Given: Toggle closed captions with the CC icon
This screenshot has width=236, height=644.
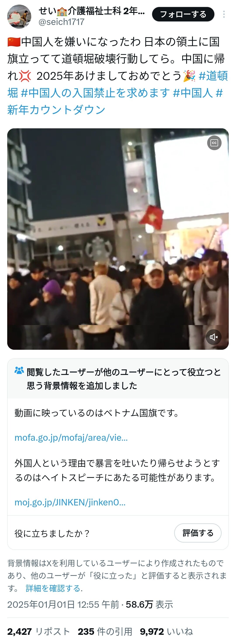Looking at the screenshot, I should coord(214,143).
